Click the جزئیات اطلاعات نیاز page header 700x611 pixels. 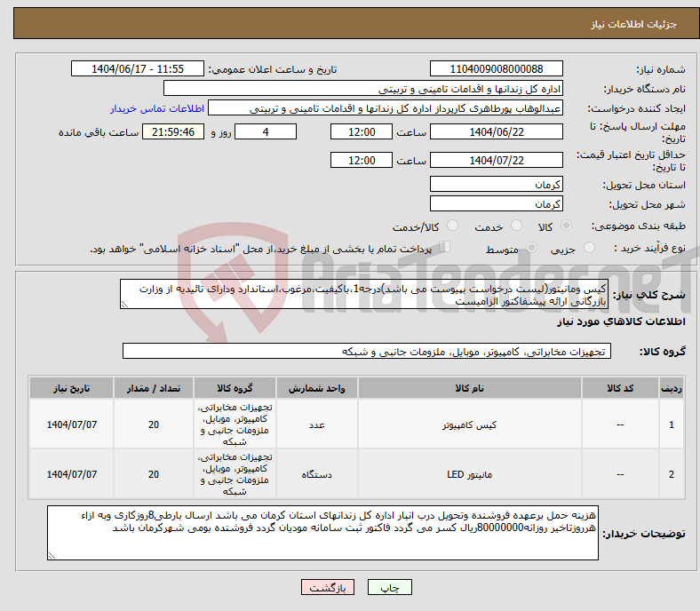click(x=634, y=24)
